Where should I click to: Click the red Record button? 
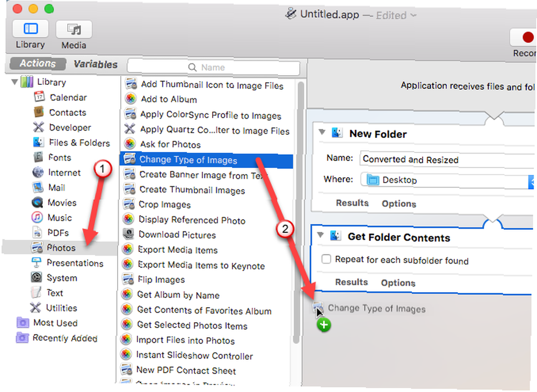point(527,37)
